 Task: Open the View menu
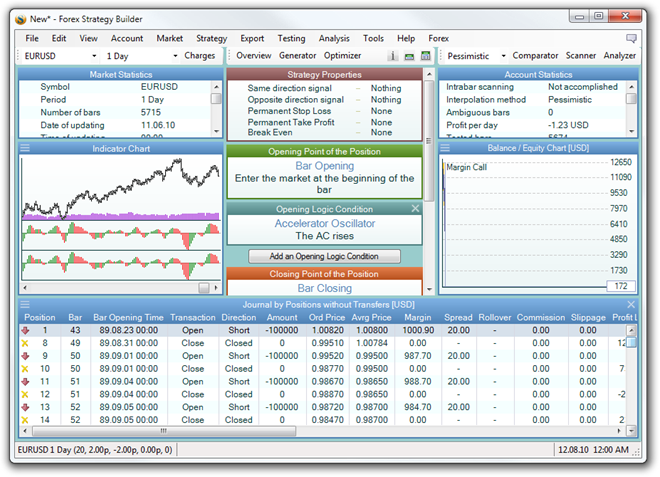[x=88, y=38]
